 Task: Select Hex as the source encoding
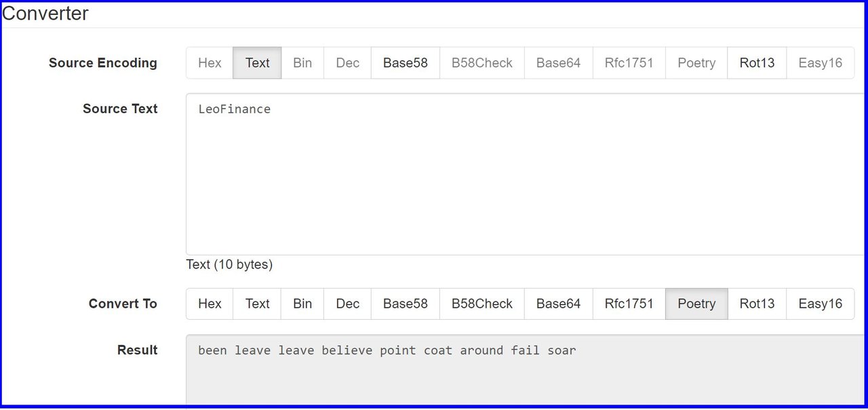pyautogui.click(x=210, y=63)
